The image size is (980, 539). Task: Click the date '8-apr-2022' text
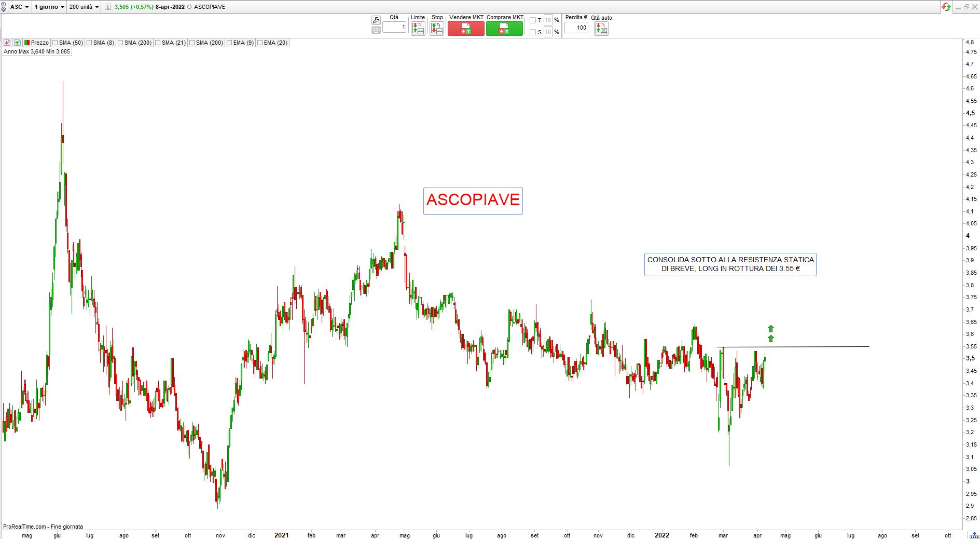coord(170,7)
